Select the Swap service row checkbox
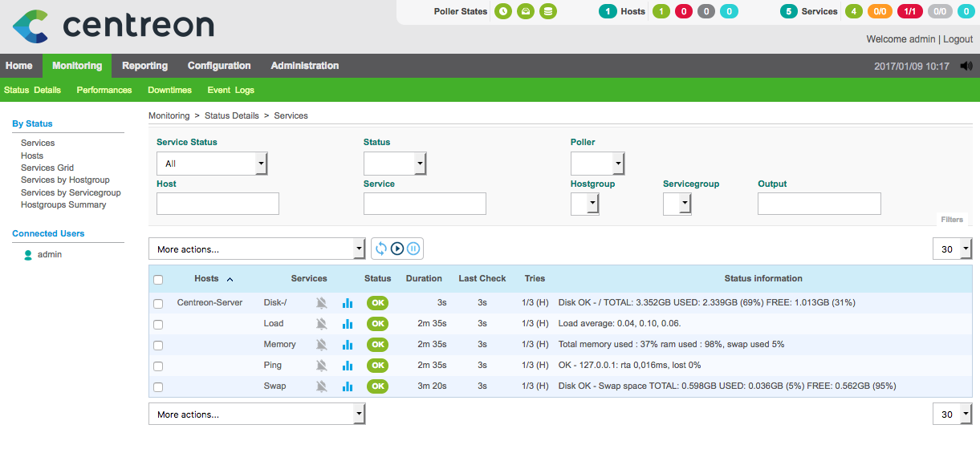This screenshot has width=980, height=457. click(x=158, y=387)
